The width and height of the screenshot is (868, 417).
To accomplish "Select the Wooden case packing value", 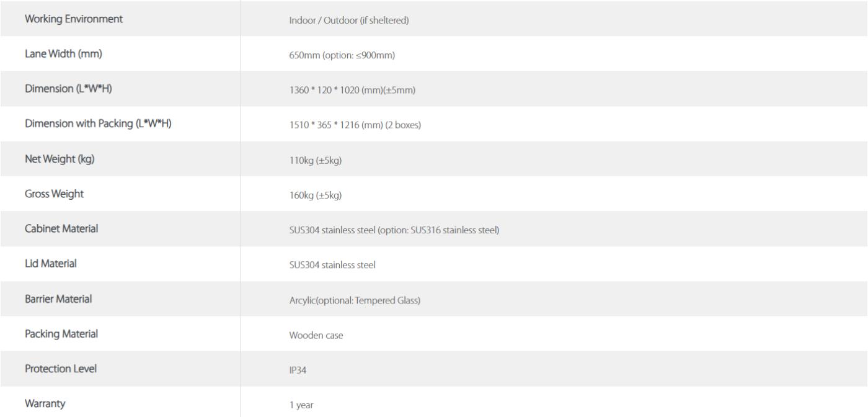I will 316,336.
